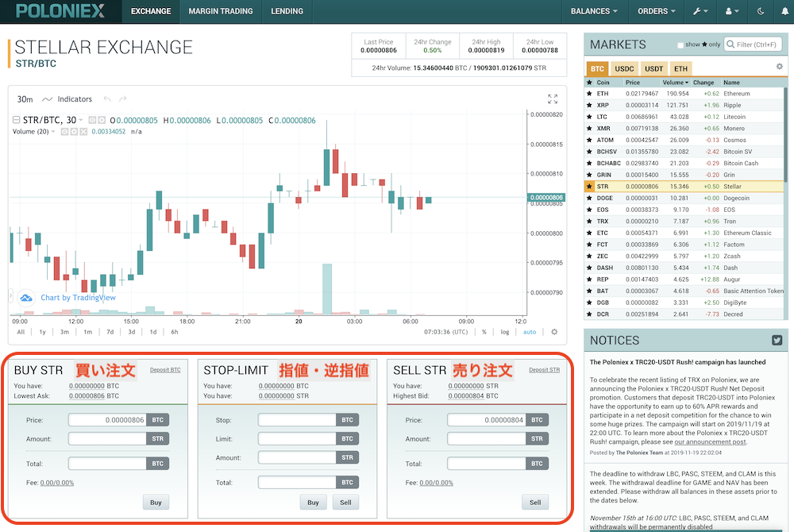
Task: Select the USDC markets tab
Action: pyautogui.click(x=624, y=69)
